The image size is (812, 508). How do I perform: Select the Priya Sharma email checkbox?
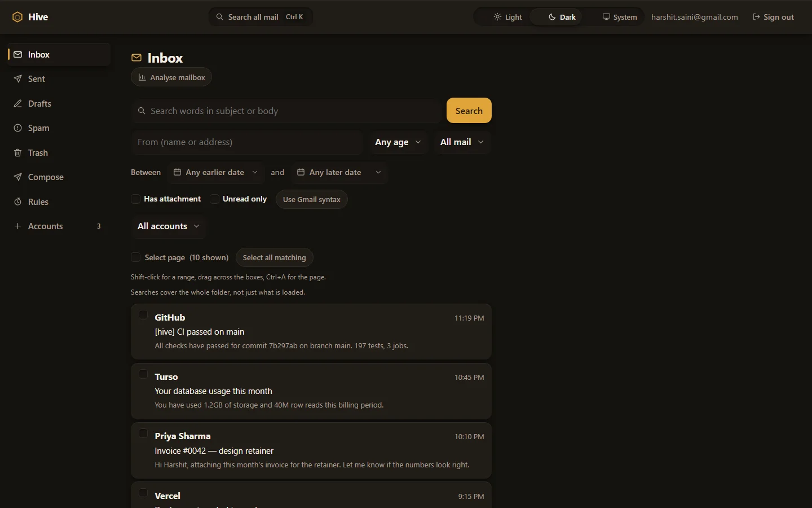point(143,433)
